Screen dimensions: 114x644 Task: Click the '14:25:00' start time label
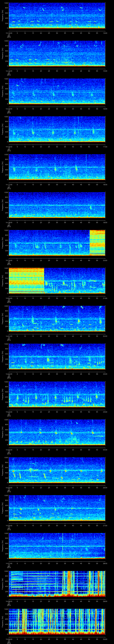click(x=9, y=488)
